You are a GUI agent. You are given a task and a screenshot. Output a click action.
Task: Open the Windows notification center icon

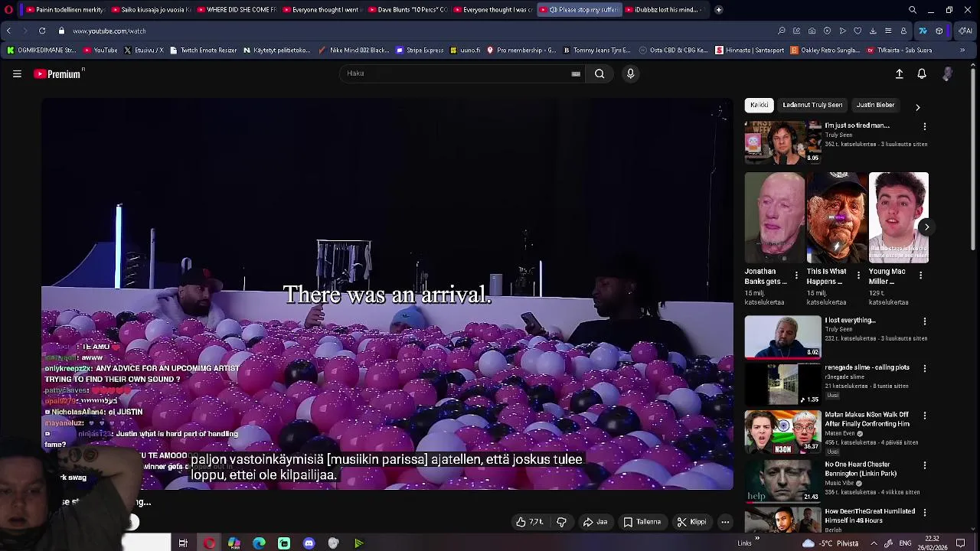coord(961,543)
